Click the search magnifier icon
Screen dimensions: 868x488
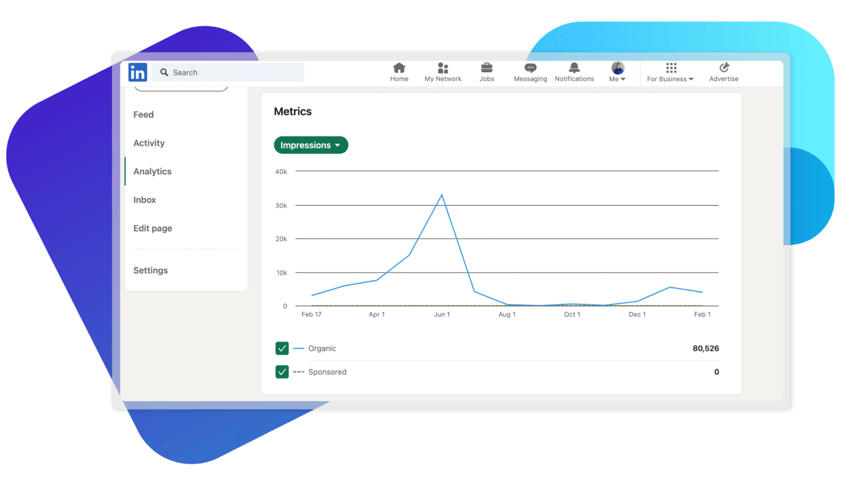164,72
